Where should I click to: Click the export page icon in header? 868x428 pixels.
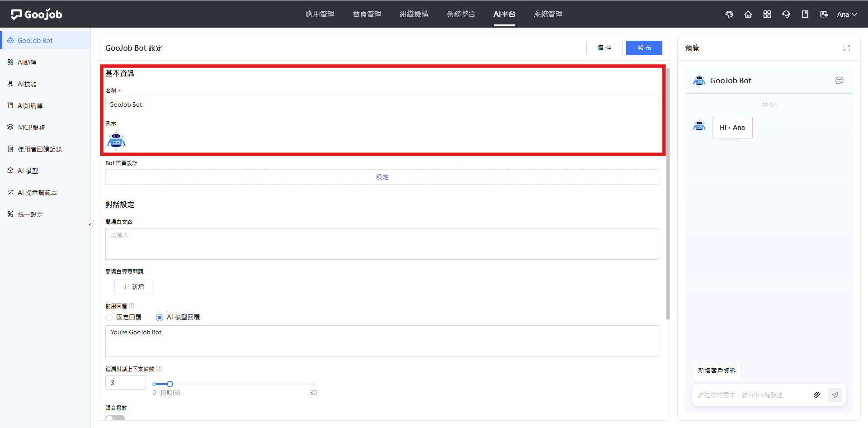[824, 14]
